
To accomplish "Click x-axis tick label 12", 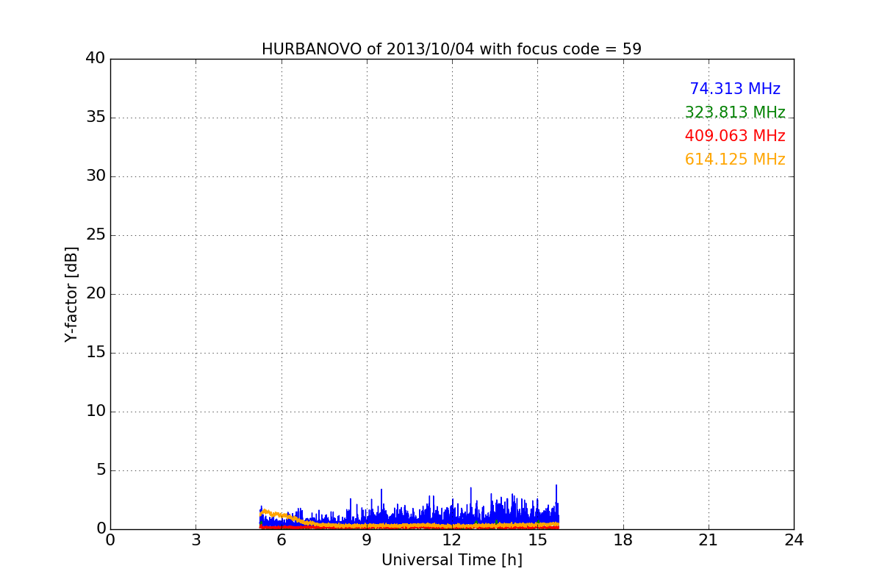I will point(452,540).
